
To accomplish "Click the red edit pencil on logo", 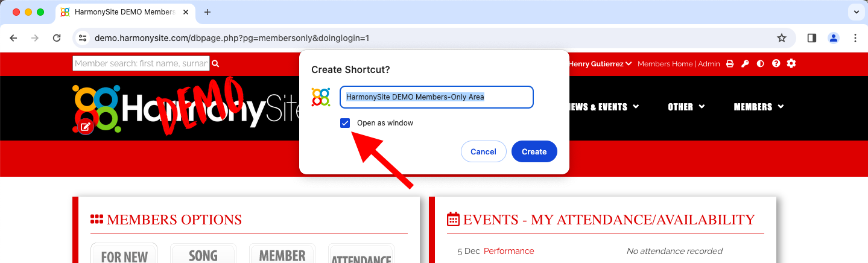I will [86, 127].
